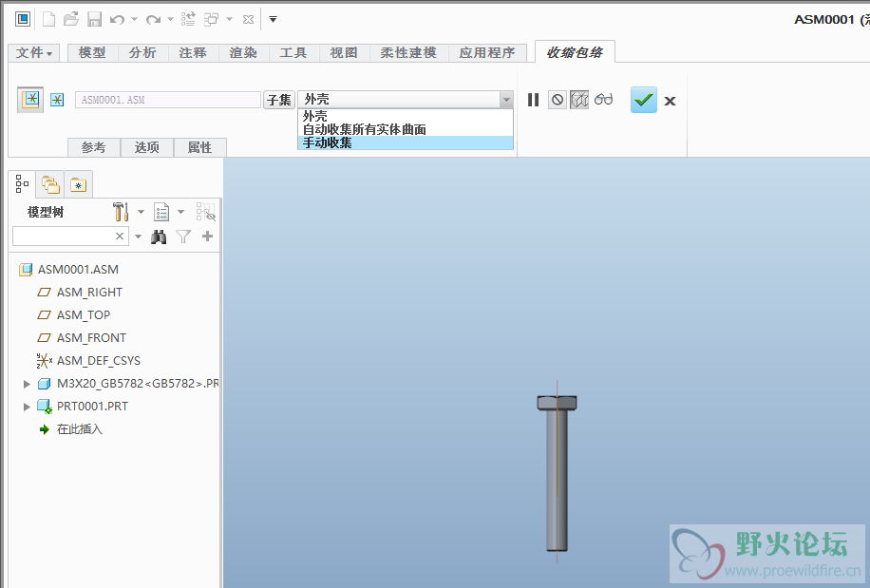Click the Redo arrow icon

pyautogui.click(x=153, y=19)
